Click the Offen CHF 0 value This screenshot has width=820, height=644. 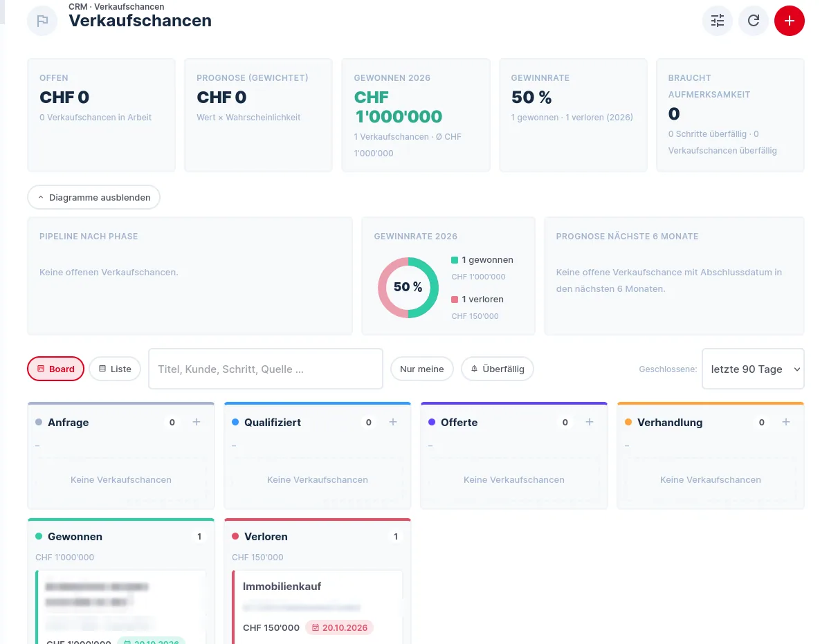click(x=64, y=98)
